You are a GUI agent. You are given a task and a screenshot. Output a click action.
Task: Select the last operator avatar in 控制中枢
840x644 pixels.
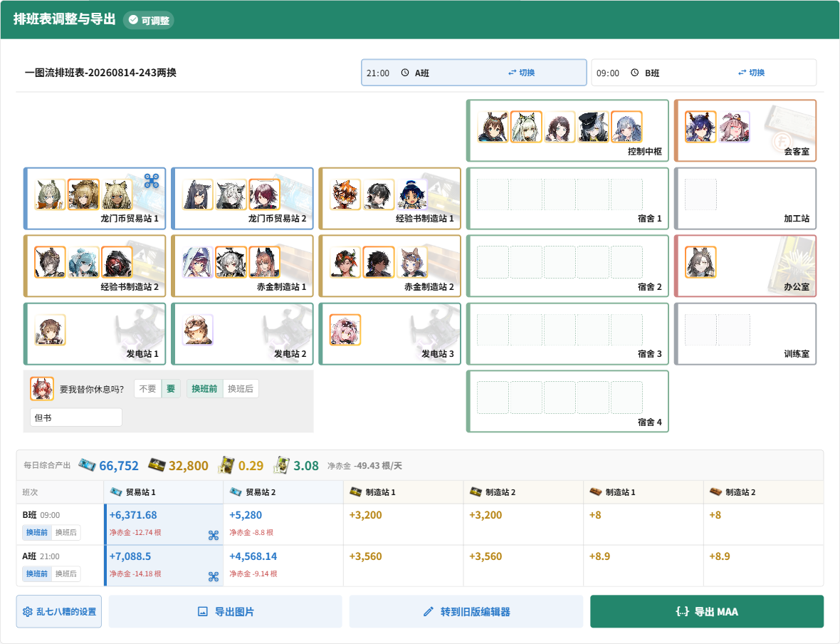point(626,127)
